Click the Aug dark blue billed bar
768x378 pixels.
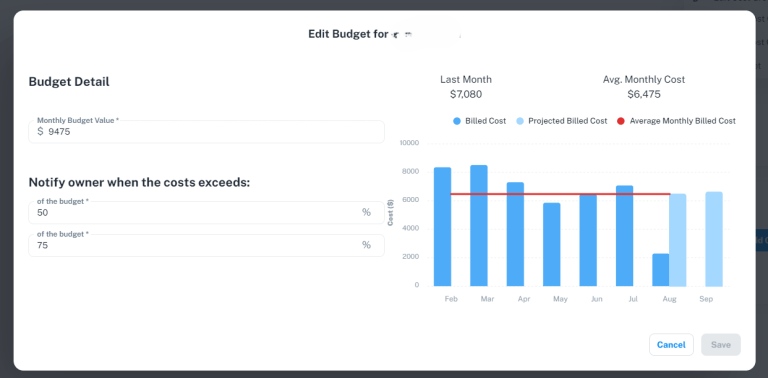(661, 270)
